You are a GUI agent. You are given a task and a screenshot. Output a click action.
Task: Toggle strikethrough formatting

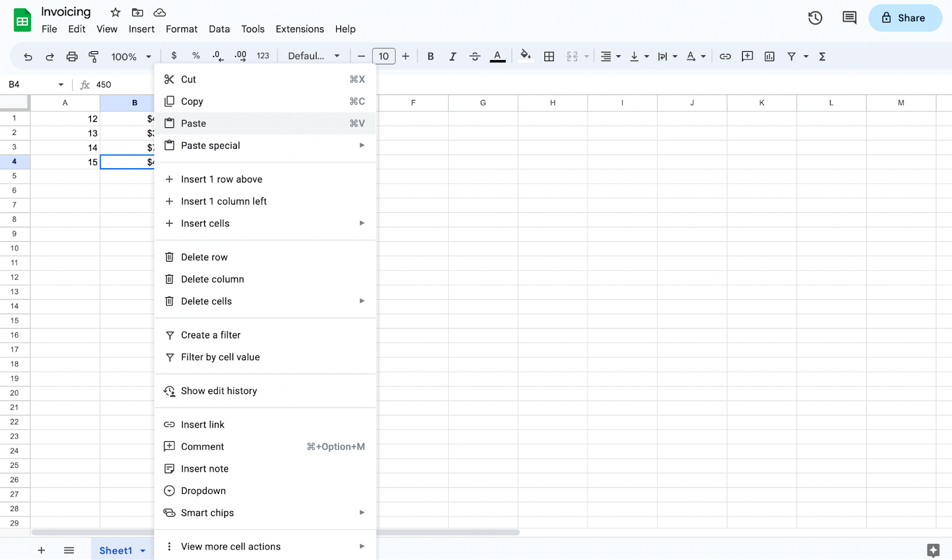coord(475,56)
